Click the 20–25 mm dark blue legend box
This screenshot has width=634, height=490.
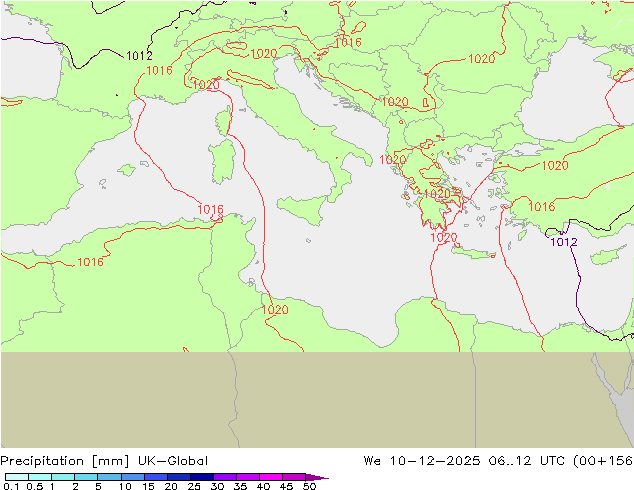pos(178,477)
